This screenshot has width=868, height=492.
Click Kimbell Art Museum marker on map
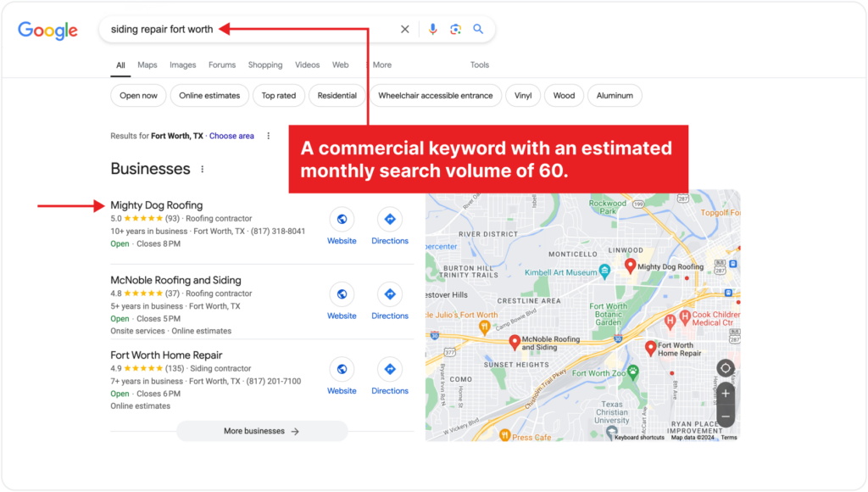604,271
